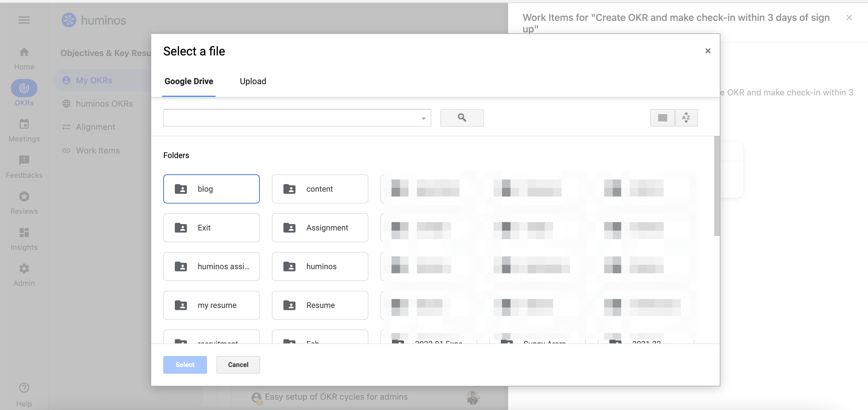Select the Exit folder

click(211, 227)
